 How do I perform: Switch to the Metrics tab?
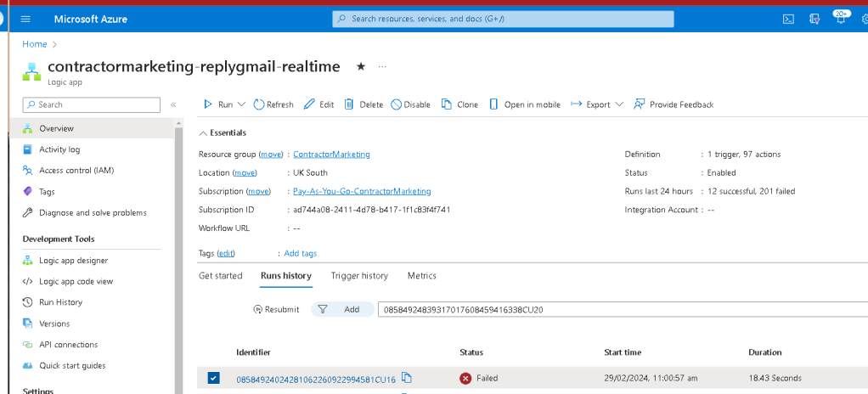[x=422, y=276]
